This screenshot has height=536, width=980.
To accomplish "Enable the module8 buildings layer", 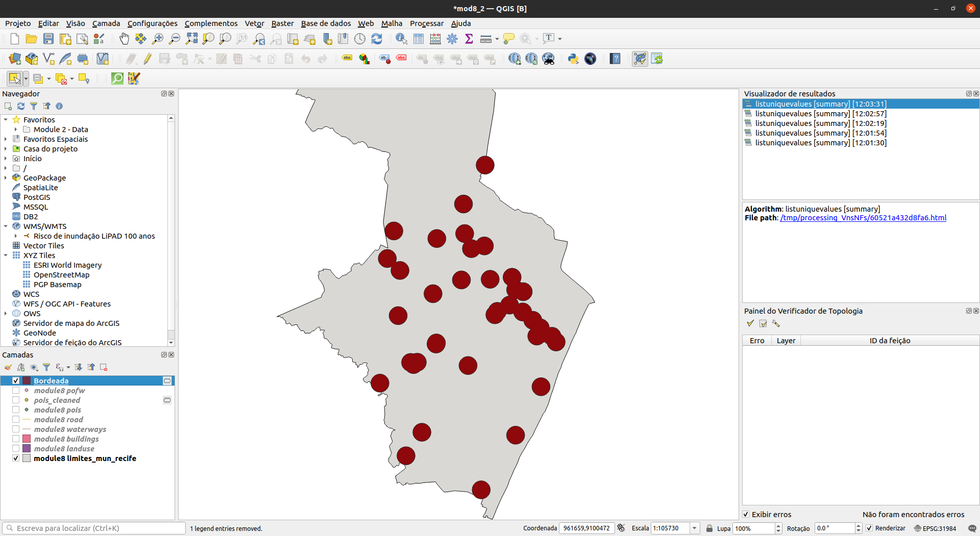I will (x=16, y=439).
